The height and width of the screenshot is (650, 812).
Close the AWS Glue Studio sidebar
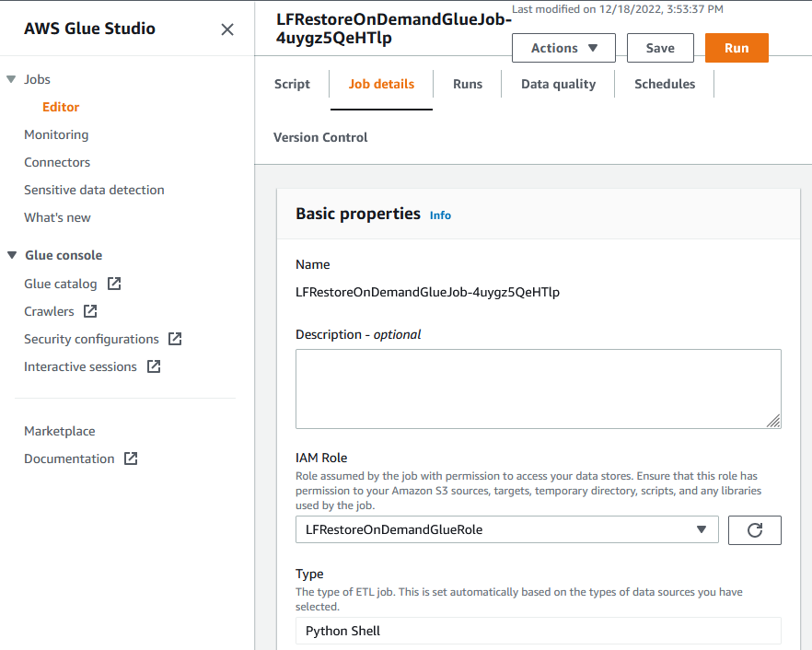(x=227, y=29)
